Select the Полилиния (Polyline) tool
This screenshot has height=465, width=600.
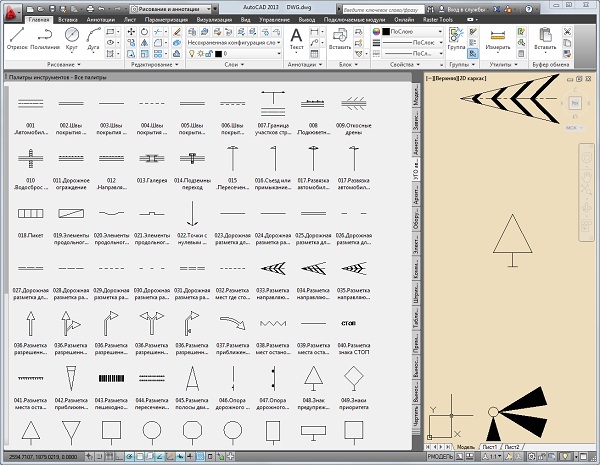pos(46,37)
